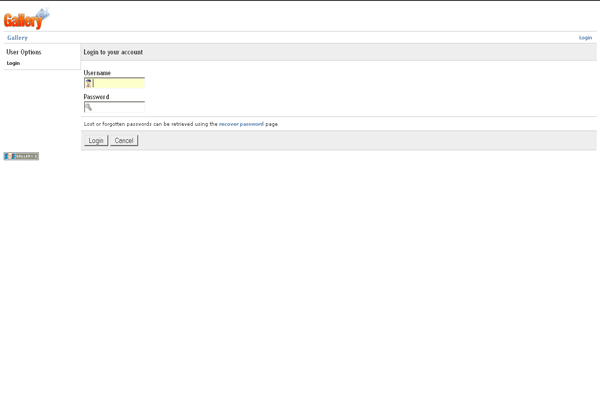Screen dimensions: 600x400
Task: Open the recover password link
Action: pos(241,124)
